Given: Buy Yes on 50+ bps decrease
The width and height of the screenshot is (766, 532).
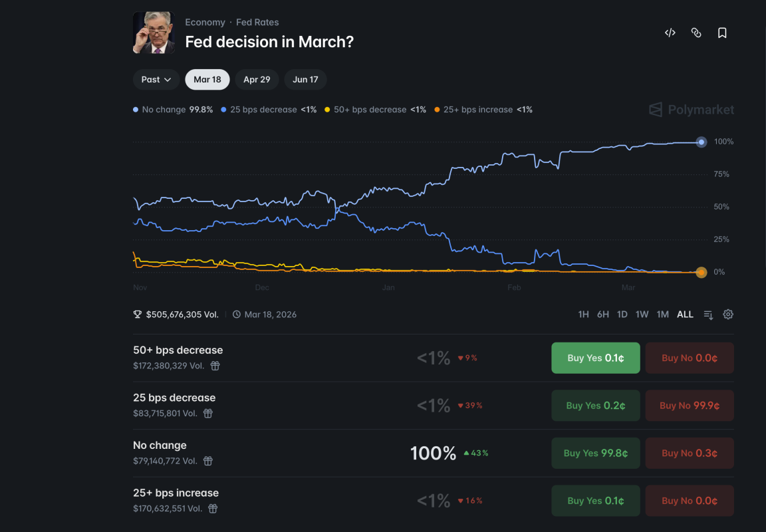Looking at the screenshot, I should click(595, 358).
